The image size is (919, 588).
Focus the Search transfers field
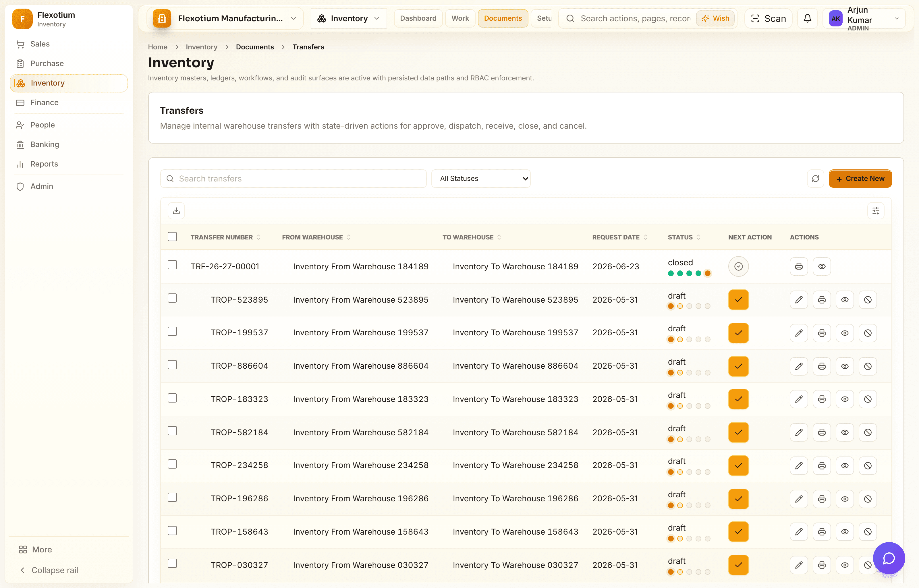pyautogui.click(x=293, y=179)
